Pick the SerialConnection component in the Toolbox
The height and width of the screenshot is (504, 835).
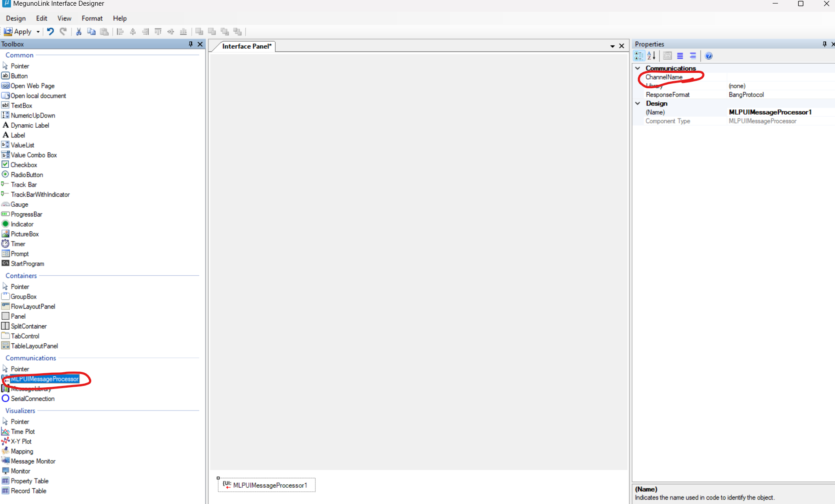[32, 399]
